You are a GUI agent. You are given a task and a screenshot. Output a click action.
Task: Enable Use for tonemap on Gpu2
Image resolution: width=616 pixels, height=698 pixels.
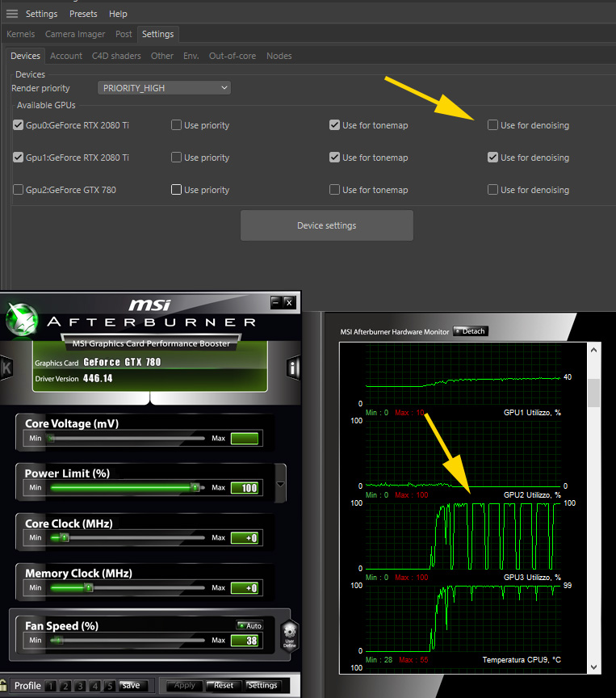(334, 190)
